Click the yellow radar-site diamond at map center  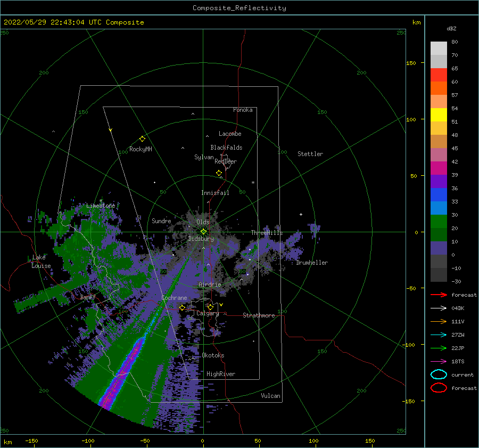[203, 232]
